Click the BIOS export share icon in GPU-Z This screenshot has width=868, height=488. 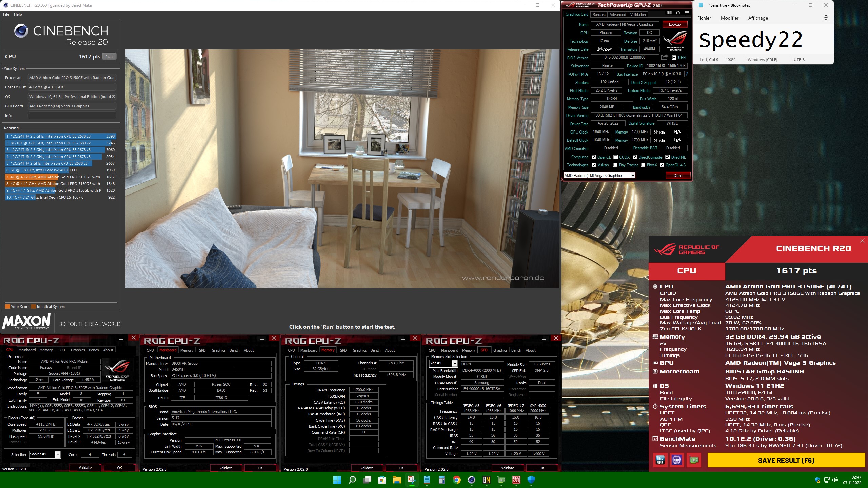pos(664,57)
